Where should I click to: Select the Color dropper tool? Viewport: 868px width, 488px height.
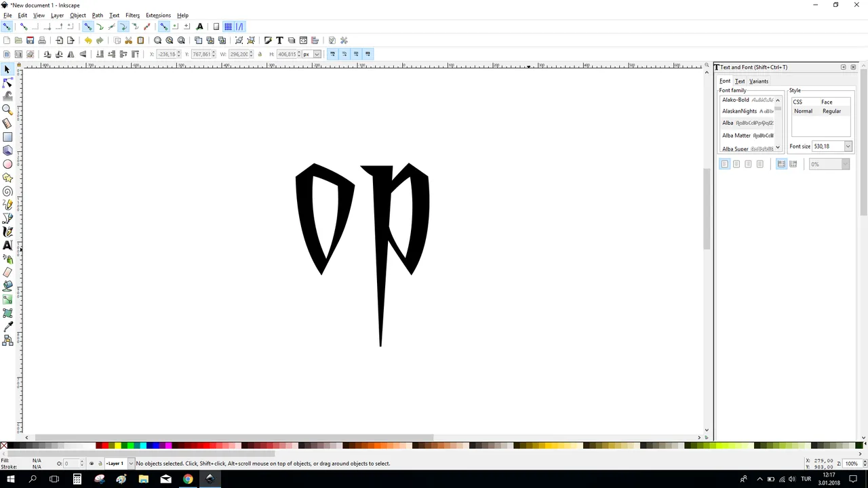[x=7, y=327]
